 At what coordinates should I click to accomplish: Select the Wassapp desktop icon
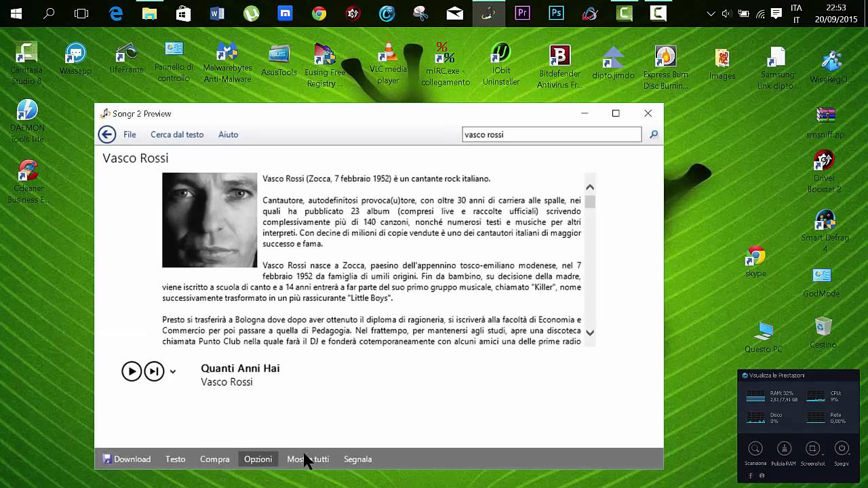click(x=75, y=60)
